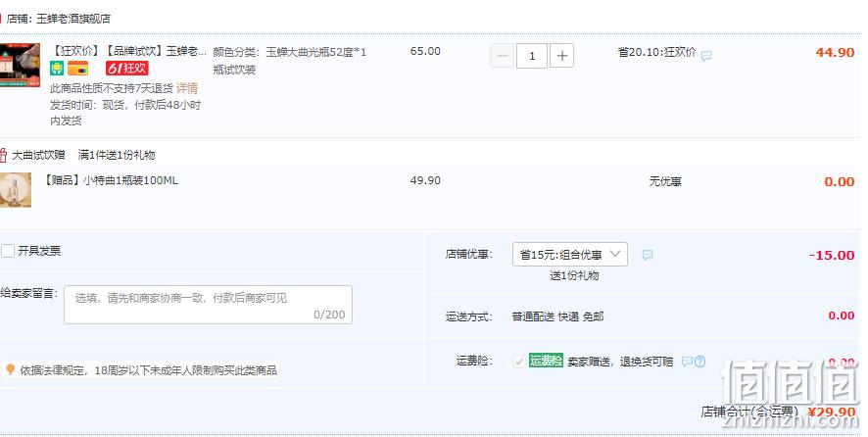Select the gift price 49.90

pyautogui.click(x=425, y=180)
